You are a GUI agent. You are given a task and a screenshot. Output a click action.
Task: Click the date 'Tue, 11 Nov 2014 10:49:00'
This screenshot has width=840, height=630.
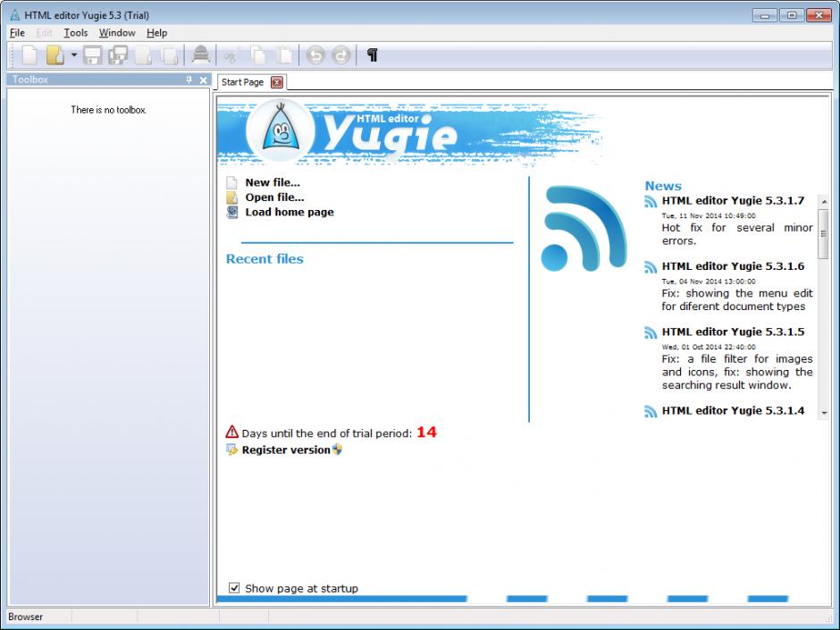click(709, 216)
